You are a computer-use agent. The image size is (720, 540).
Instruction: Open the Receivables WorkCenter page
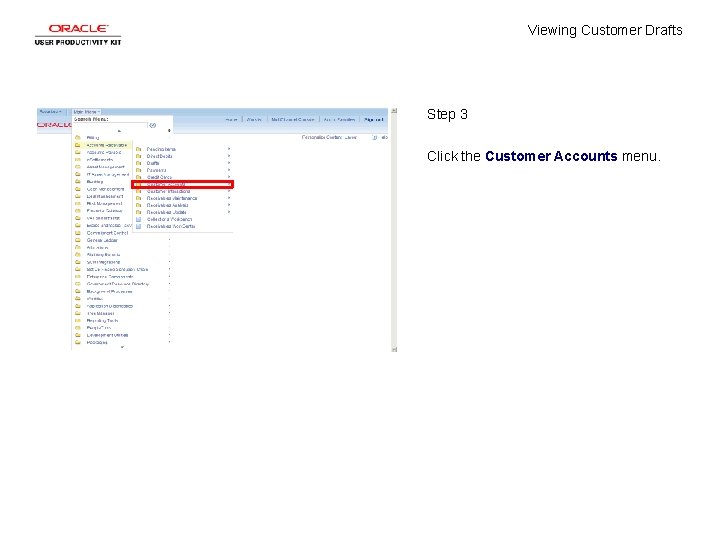170,226
